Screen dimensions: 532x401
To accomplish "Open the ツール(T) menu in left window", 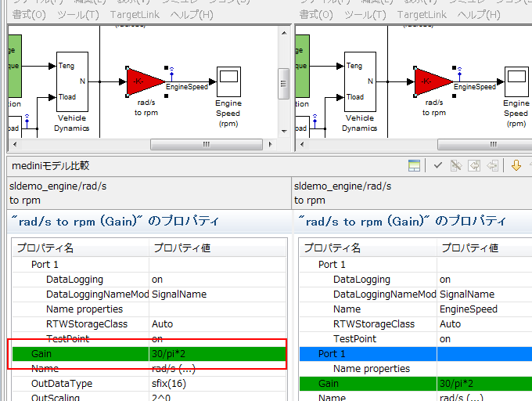I will (77, 14).
